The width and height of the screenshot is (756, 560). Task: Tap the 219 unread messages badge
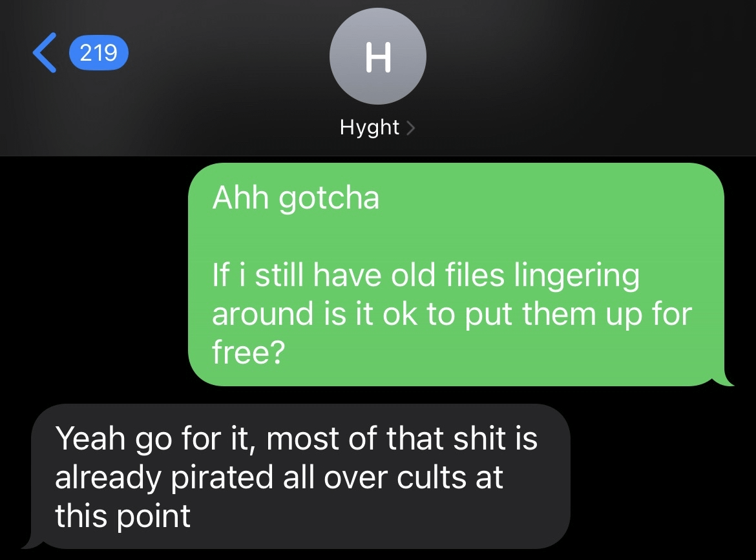click(99, 52)
